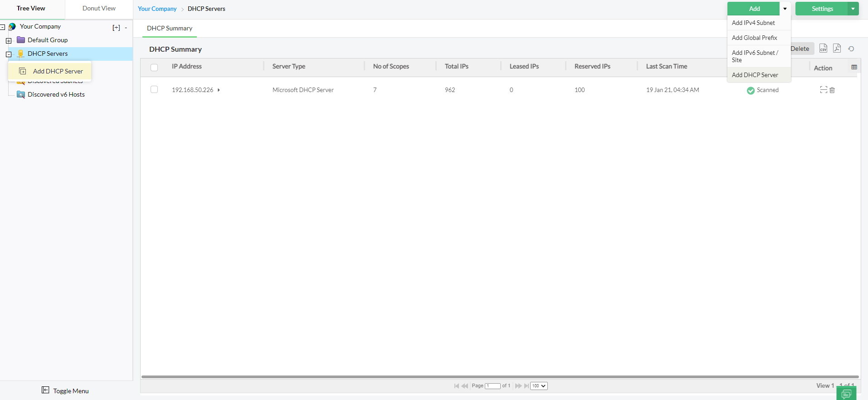Switch to the Donut View tab
The height and width of the screenshot is (400, 868).
pos(99,9)
